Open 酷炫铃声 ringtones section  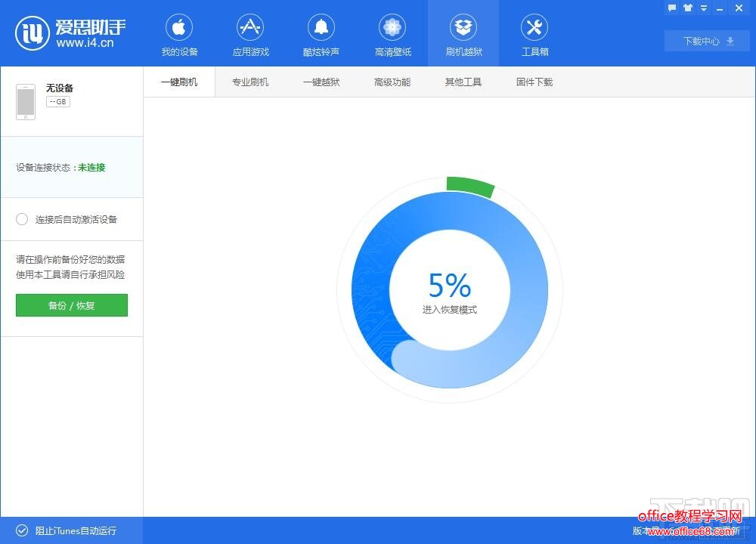click(x=321, y=36)
